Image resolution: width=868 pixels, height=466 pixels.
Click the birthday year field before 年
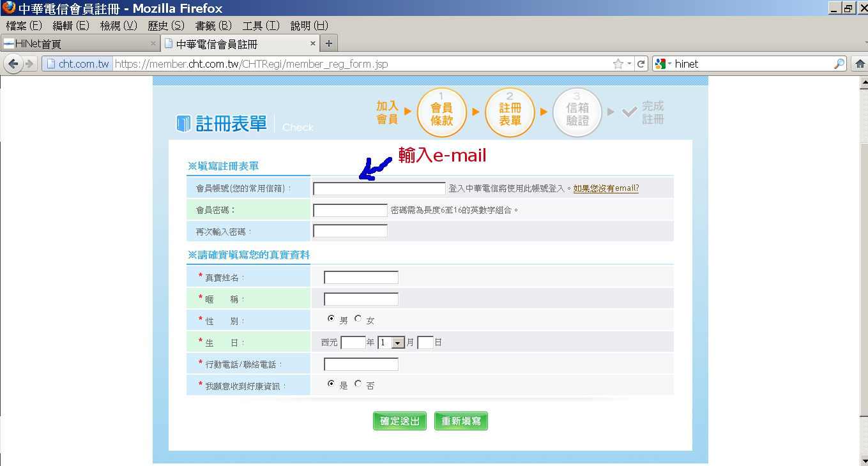353,343
